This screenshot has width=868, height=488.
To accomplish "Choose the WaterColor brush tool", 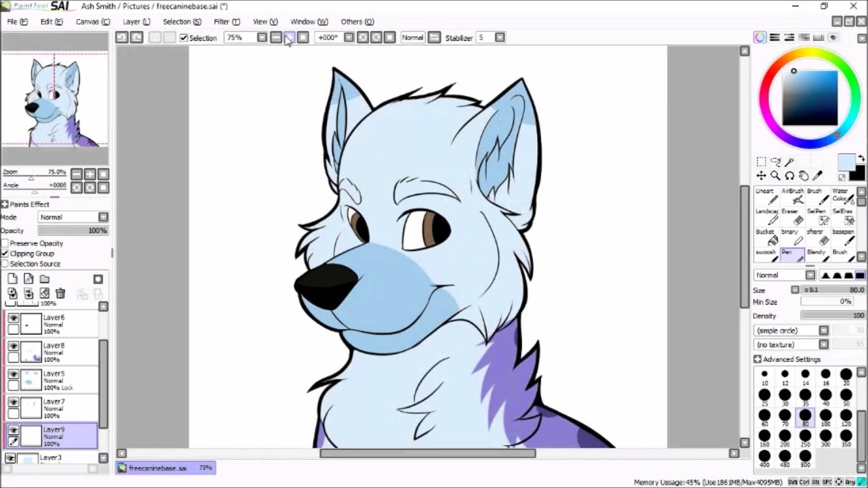I will click(843, 197).
